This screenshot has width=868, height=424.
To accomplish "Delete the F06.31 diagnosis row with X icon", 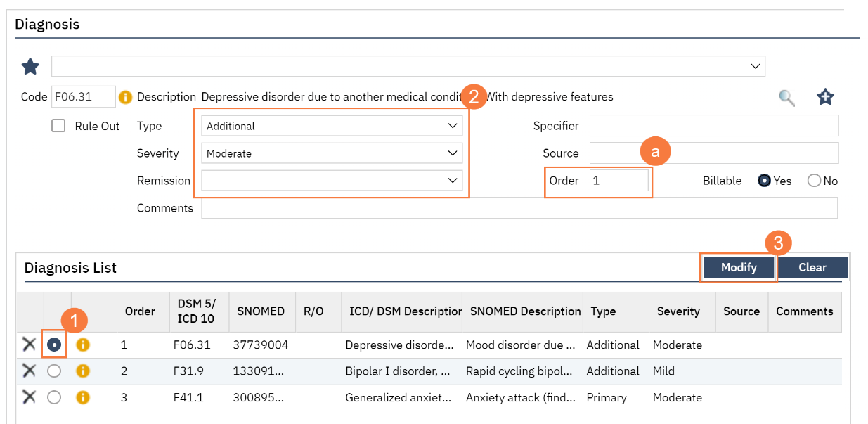I will click(29, 345).
